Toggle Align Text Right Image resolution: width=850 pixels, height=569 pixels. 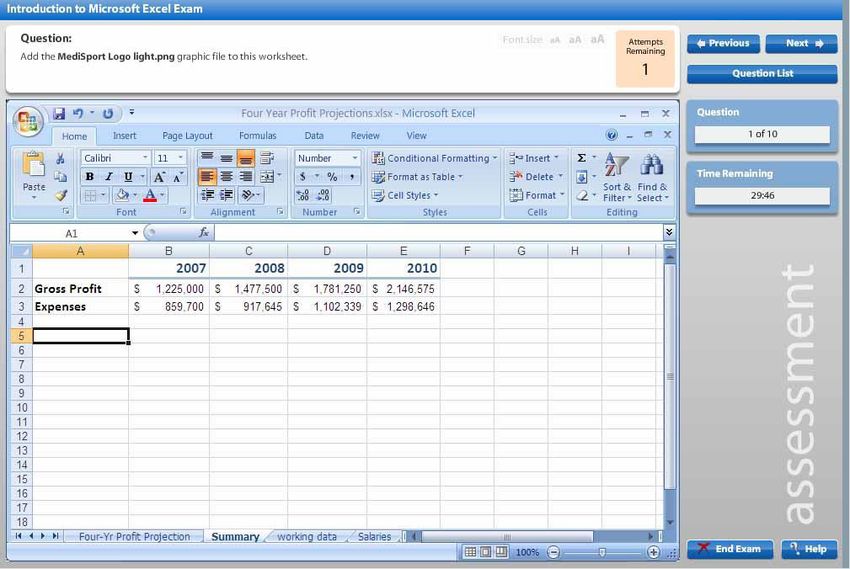pos(246,177)
